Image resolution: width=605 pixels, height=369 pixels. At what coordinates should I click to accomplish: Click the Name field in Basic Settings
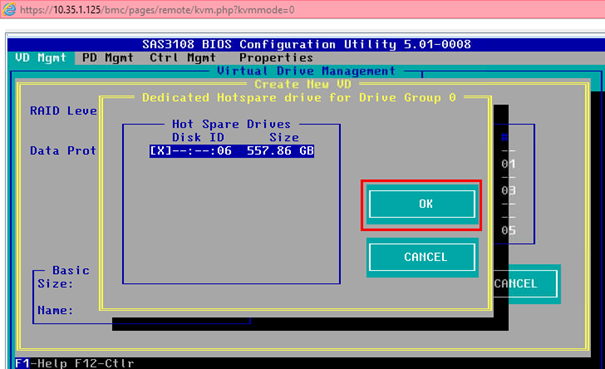click(55, 310)
